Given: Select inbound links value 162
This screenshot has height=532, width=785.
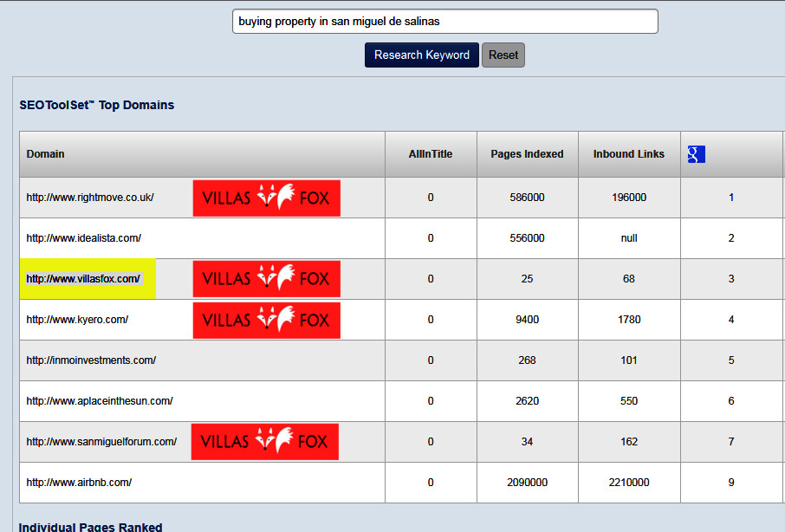Looking at the screenshot, I should 629,442.
